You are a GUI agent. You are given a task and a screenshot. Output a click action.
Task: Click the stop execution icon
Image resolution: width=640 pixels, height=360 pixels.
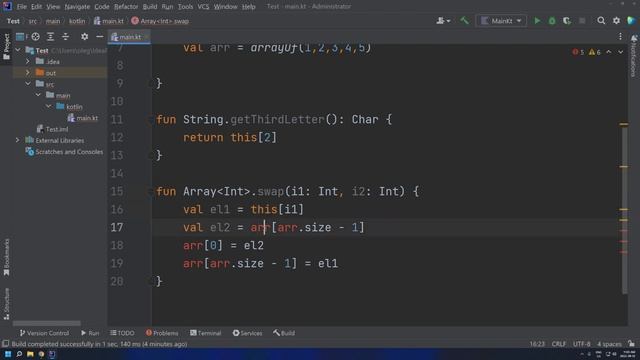pyautogui.click(x=582, y=21)
